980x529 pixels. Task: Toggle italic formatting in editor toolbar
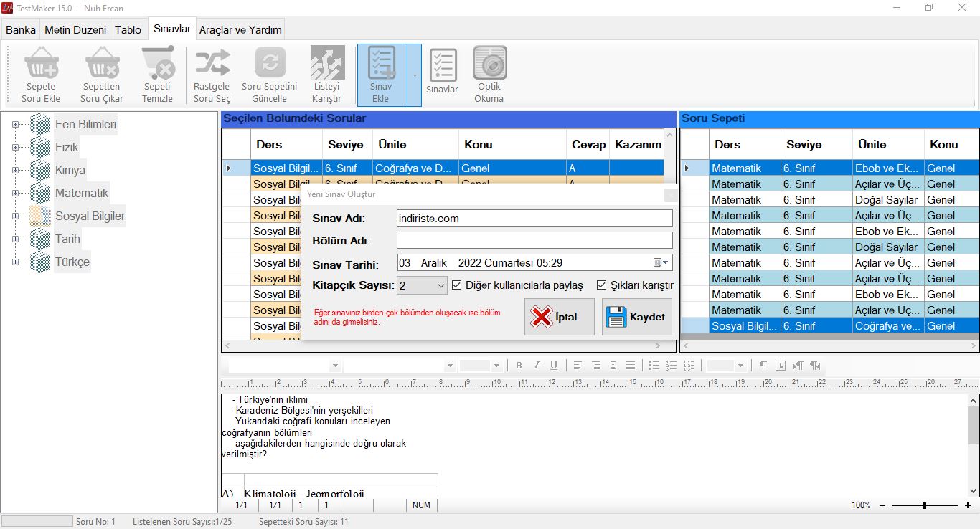tap(536, 366)
